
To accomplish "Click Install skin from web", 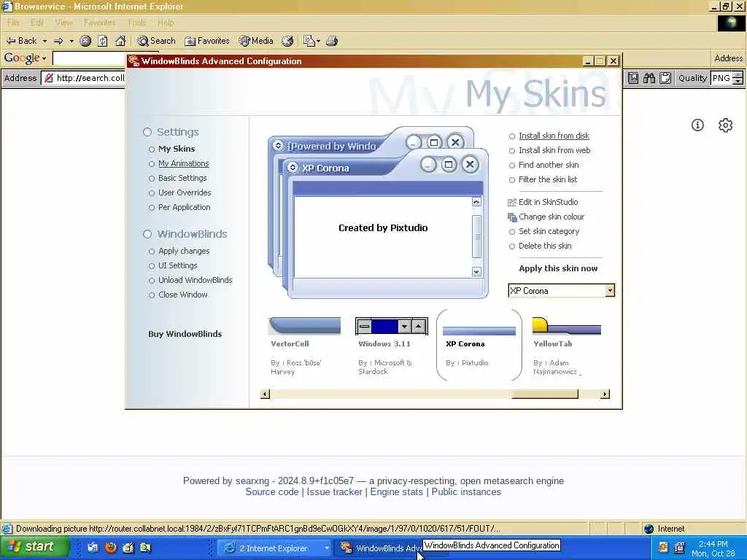I will 554,150.
